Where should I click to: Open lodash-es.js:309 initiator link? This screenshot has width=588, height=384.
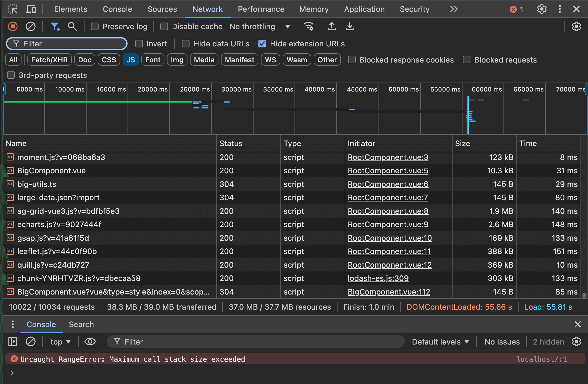click(x=378, y=278)
